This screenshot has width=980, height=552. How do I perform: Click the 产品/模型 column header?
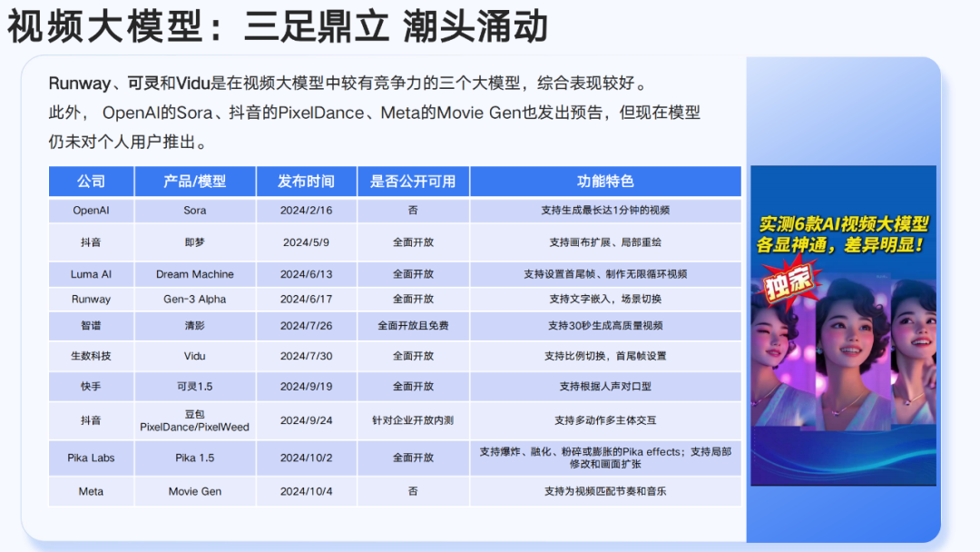click(x=195, y=182)
